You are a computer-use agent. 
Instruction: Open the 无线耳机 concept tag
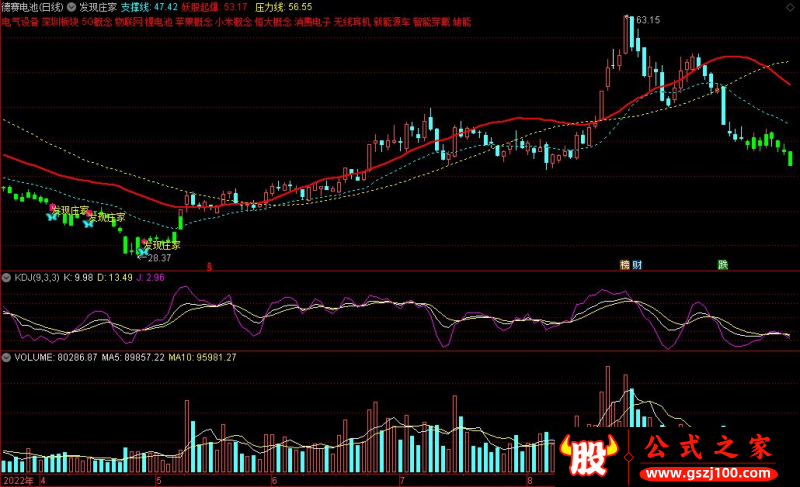[x=352, y=22]
